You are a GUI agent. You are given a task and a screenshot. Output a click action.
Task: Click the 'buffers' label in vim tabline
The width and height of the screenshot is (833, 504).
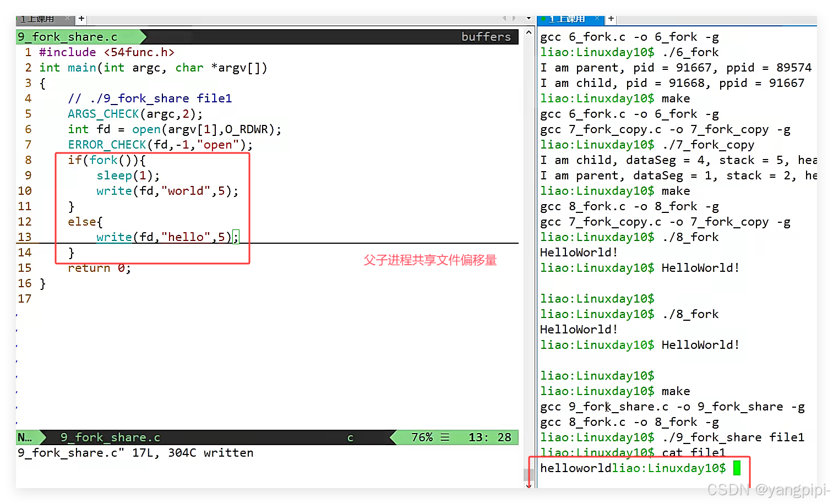click(486, 37)
